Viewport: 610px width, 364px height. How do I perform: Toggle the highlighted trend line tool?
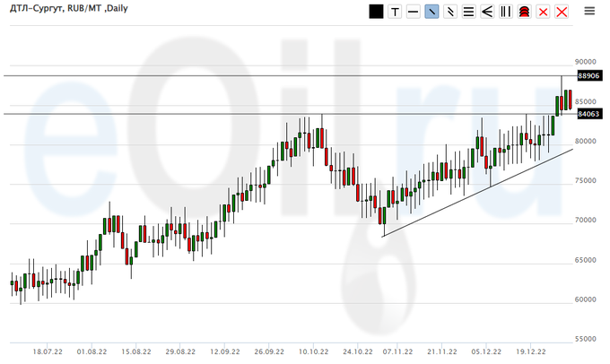[431, 12]
